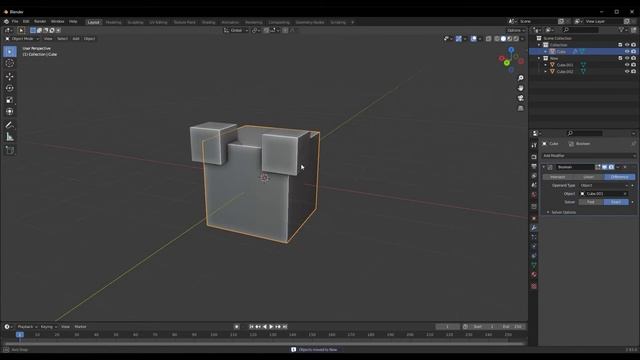Open the Object Data properties tab

[534, 265]
